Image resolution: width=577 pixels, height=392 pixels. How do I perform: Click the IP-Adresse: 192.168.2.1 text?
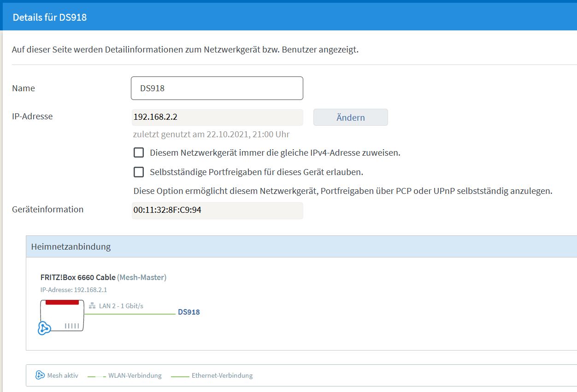click(74, 290)
